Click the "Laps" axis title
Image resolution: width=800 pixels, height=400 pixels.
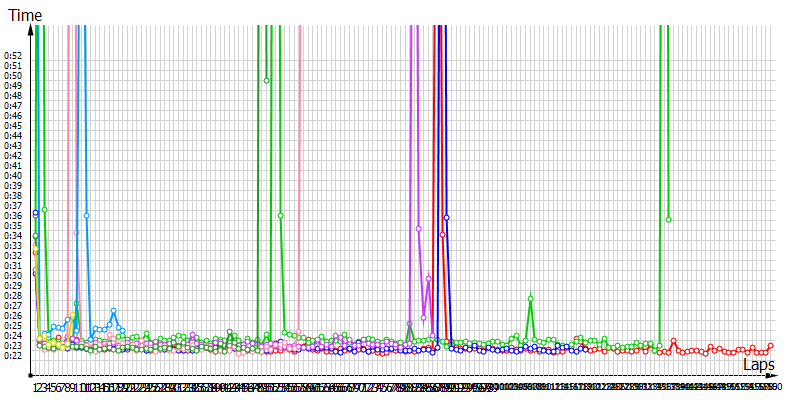click(758, 365)
